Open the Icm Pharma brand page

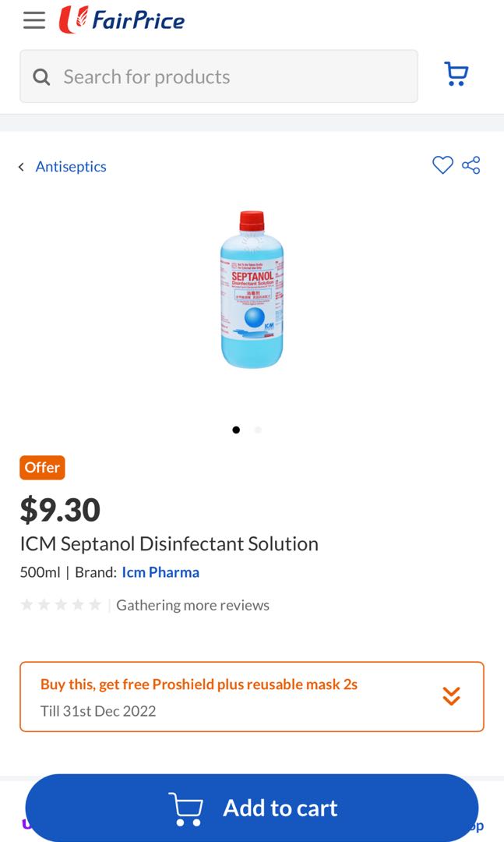[160, 571]
